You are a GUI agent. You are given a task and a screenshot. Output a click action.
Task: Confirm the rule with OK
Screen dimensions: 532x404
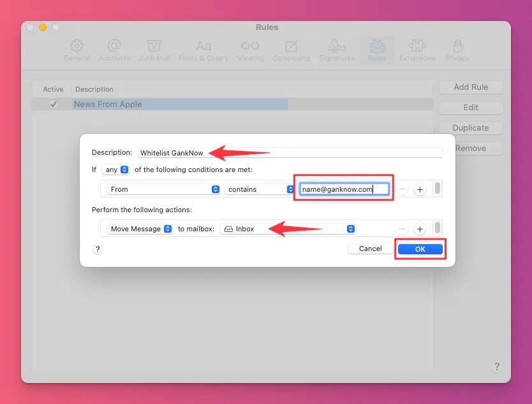[x=420, y=249]
